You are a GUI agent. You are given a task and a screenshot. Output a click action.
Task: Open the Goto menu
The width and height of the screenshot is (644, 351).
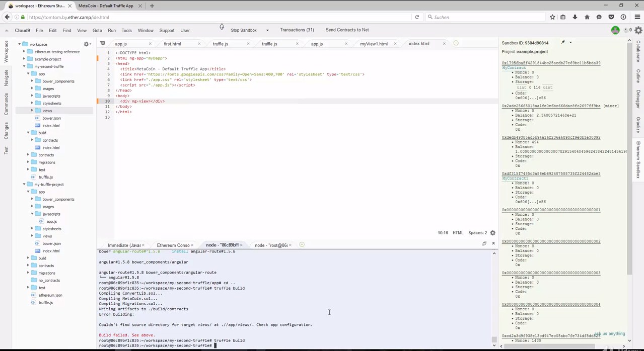click(x=97, y=31)
